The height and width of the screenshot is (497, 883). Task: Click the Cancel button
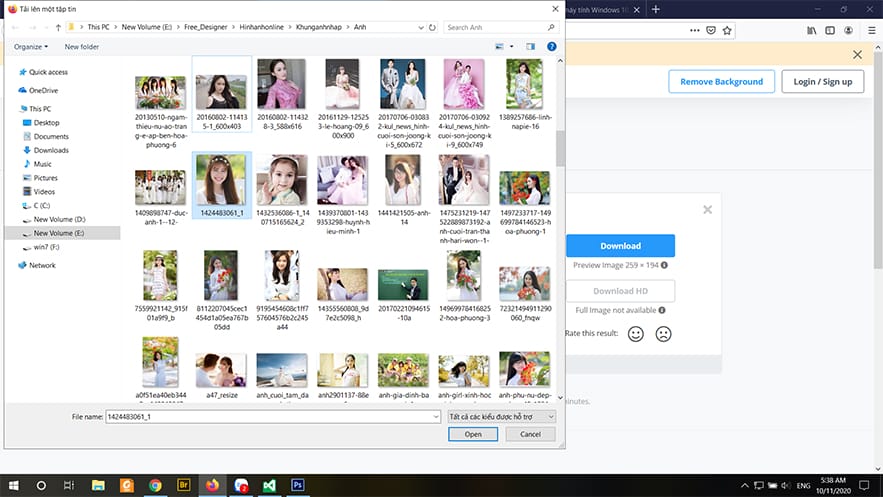coord(530,434)
